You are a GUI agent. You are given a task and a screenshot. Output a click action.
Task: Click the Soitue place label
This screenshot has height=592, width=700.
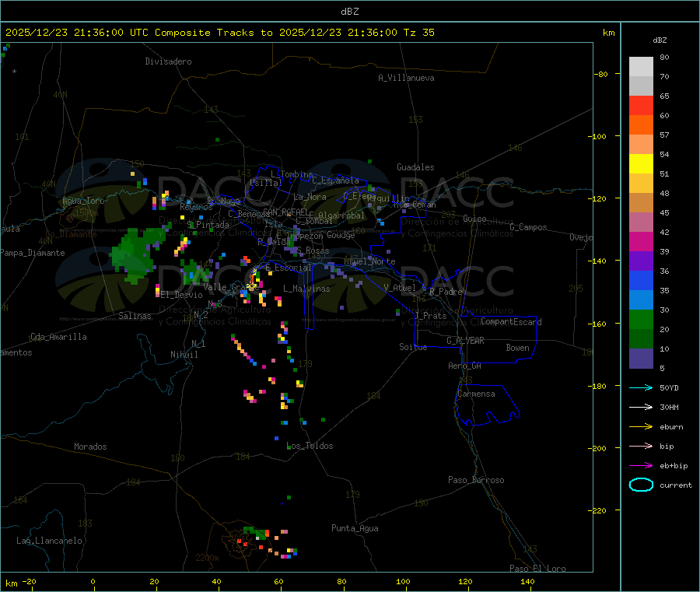click(x=413, y=347)
